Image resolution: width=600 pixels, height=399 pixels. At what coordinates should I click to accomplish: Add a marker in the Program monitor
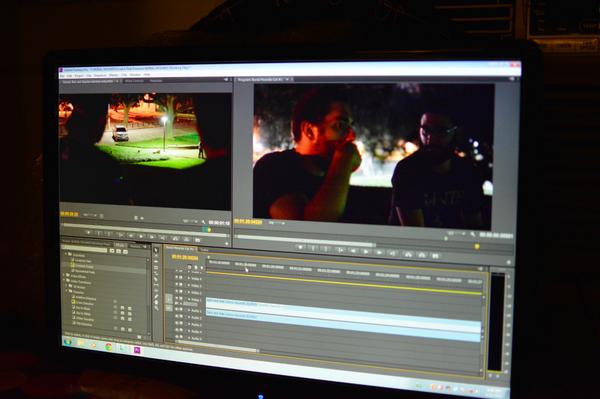pyautogui.click(x=300, y=248)
